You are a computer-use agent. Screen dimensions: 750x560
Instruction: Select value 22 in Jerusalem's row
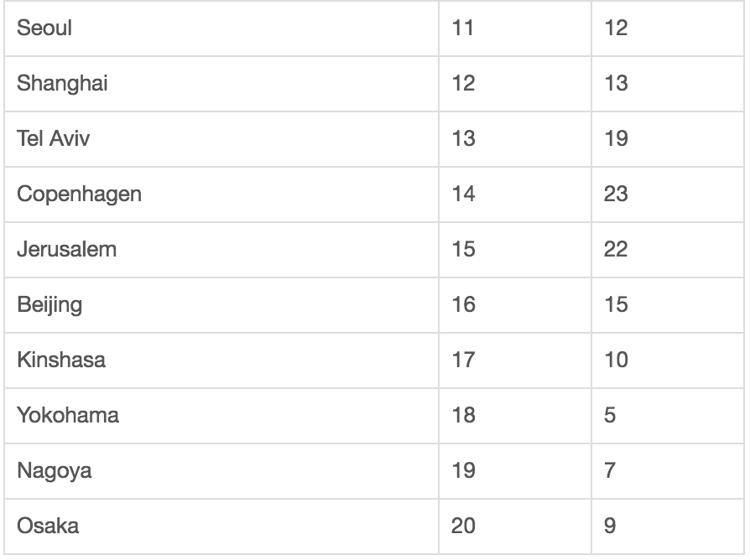(x=616, y=250)
